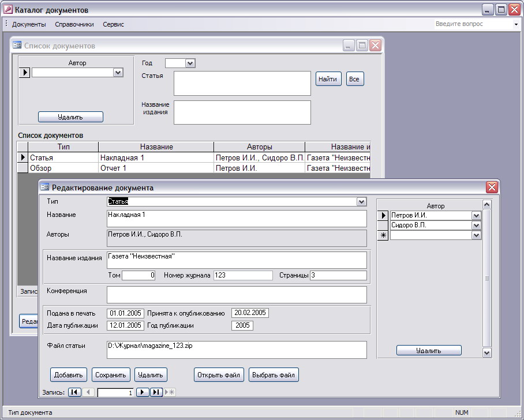Click the Страницы field
Viewport: 524px width, 420px height.
pyautogui.click(x=338, y=275)
